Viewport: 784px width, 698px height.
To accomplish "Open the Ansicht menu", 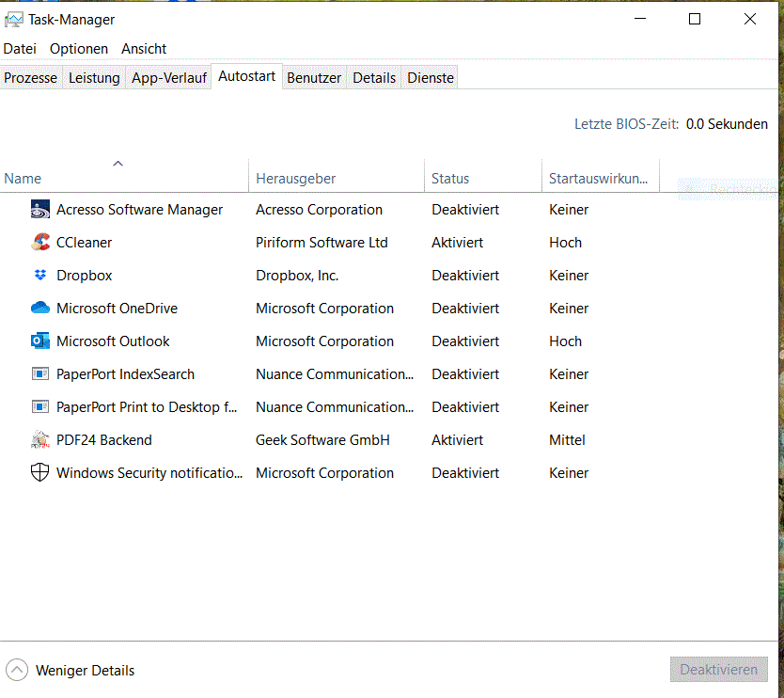I will [x=144, y=49].
